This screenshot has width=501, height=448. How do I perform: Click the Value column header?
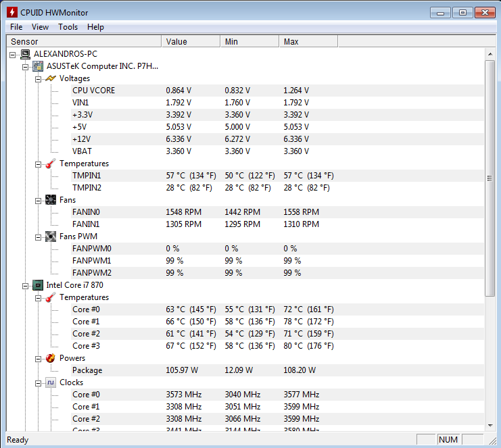point(191,41)
